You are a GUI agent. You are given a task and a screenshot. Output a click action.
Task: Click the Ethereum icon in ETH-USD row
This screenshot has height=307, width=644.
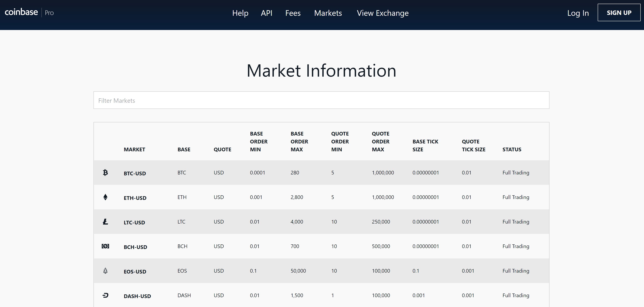click(105, 197)
